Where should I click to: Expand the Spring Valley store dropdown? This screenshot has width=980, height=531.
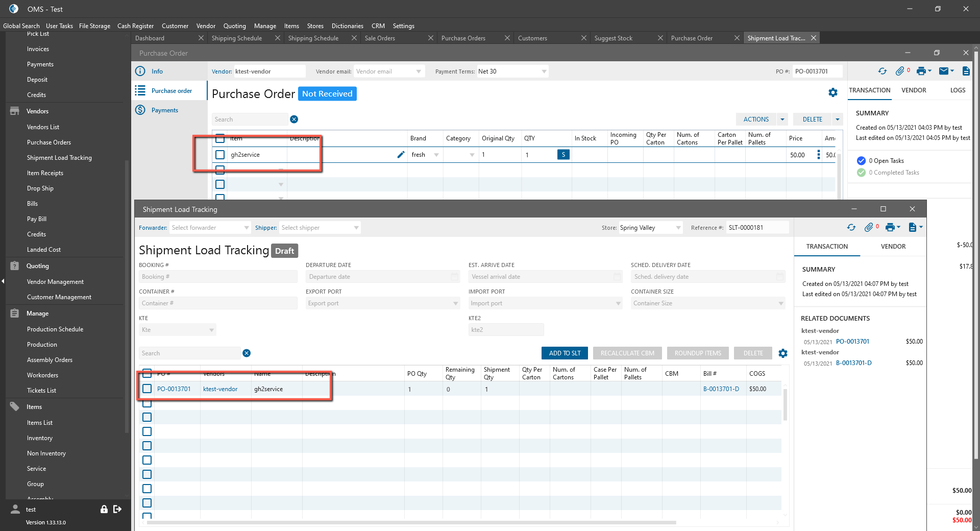[678, 228]
